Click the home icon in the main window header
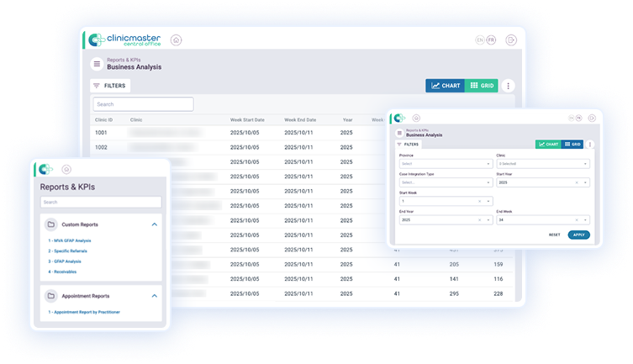This screenshot has width=633, height=364. coord(176,40)
